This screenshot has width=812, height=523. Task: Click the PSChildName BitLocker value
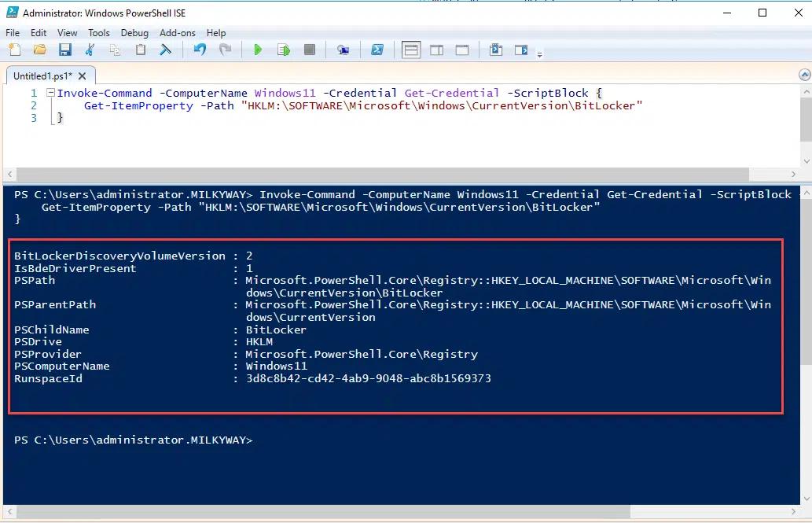[x=276, y=330]
